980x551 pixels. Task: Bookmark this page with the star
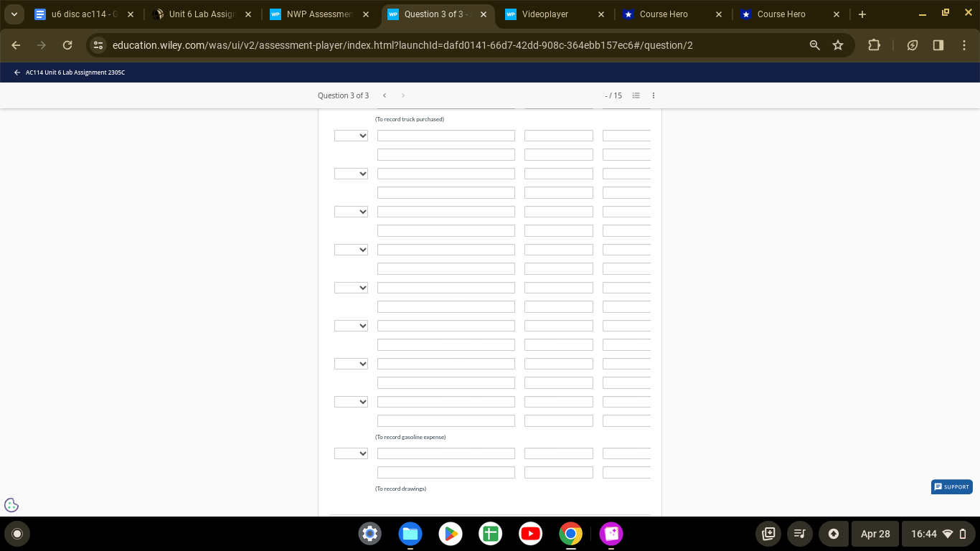click(838, 45)
